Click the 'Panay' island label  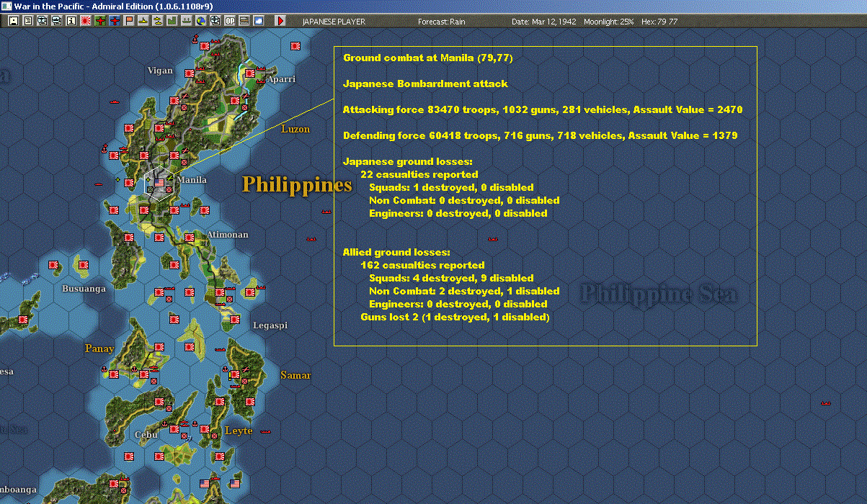[99, 348]
